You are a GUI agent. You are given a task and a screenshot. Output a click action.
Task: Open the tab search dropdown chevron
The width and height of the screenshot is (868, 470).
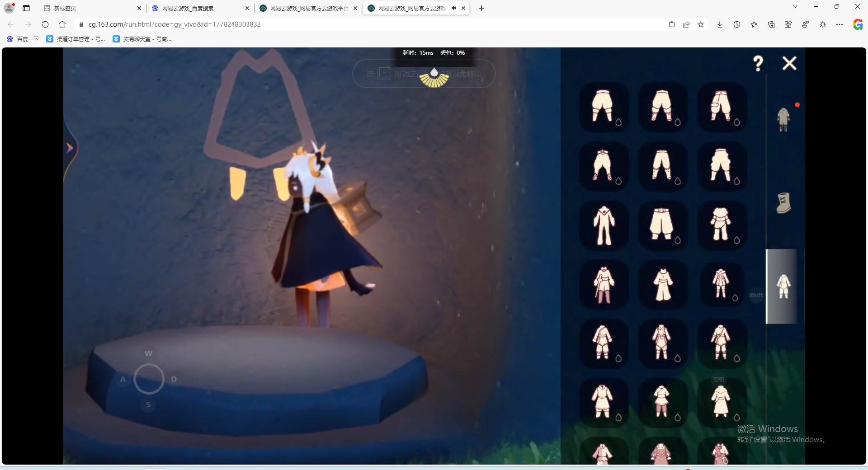(795, 6)
